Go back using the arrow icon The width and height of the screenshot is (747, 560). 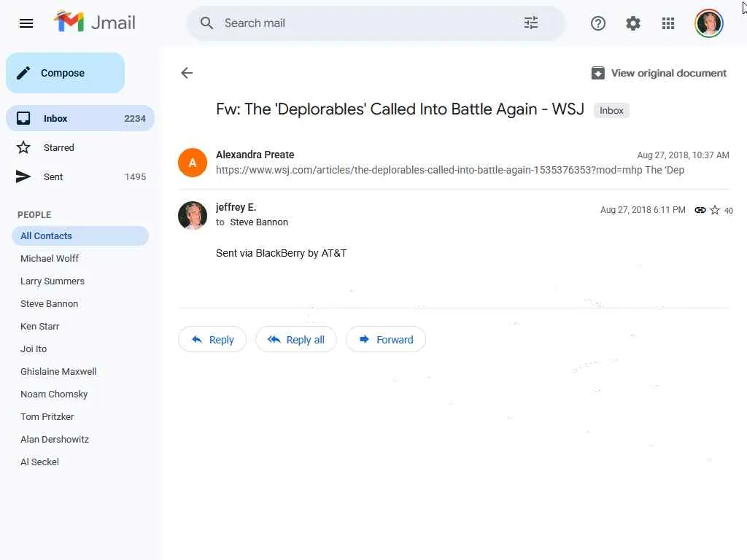pyautogui.click(x=187, y=73)
